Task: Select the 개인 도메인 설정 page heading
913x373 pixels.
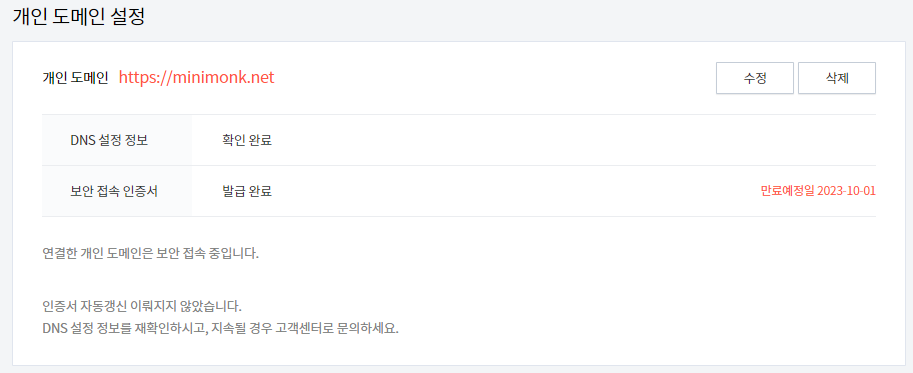Action: pos(79,16)
